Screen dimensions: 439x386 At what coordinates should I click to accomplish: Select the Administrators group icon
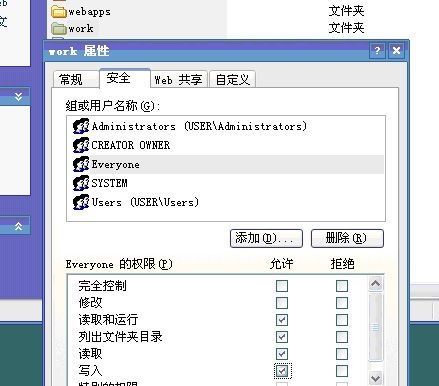pos(81,126)
